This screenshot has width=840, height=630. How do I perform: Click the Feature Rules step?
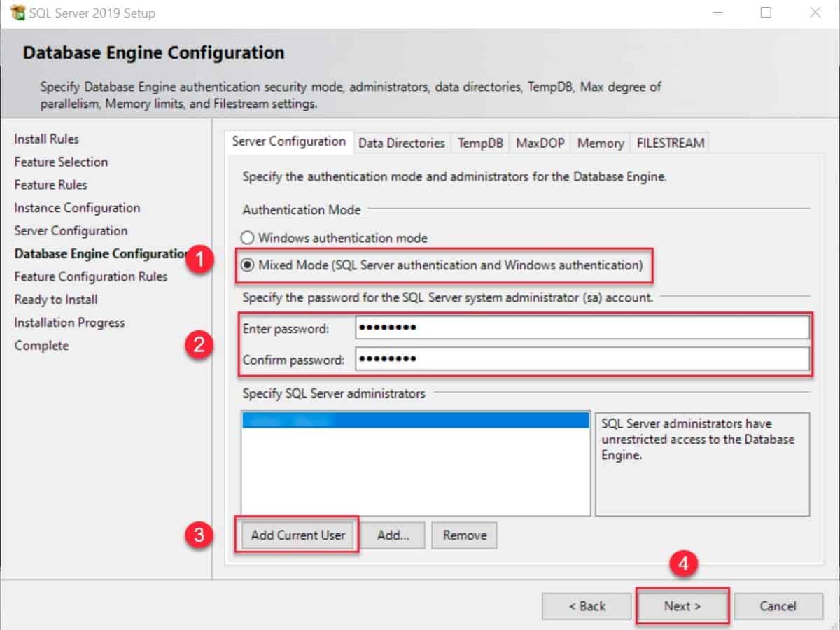(50, 185)
